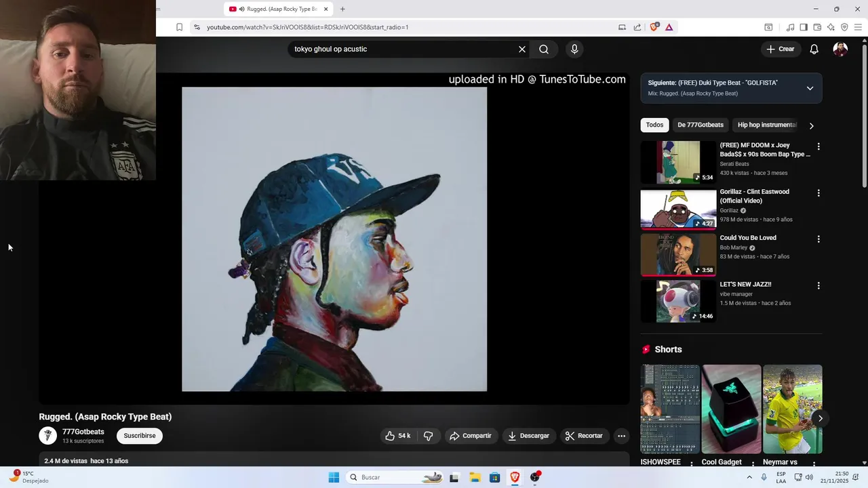Click the taskbar Buscar search box
868x488 pixels.
pos(395,477)
